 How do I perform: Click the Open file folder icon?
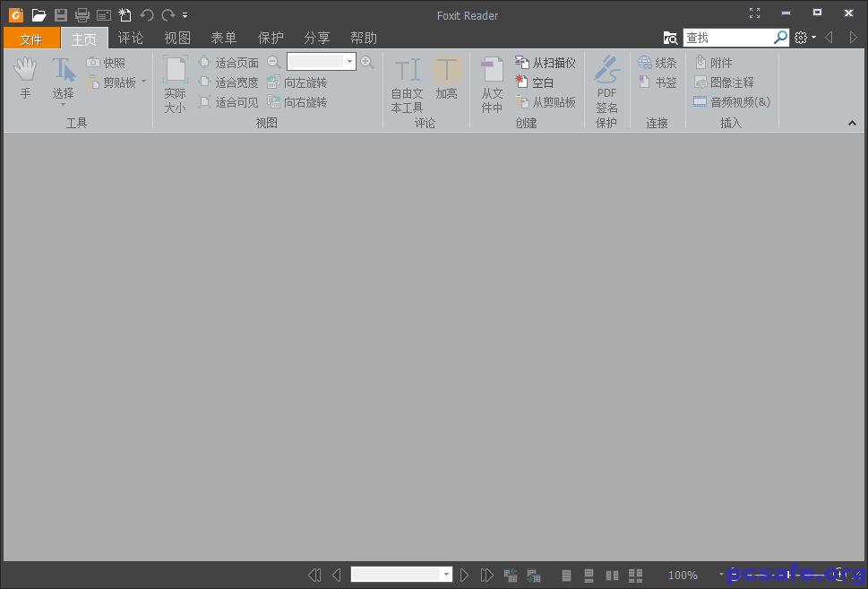point(39,15)
